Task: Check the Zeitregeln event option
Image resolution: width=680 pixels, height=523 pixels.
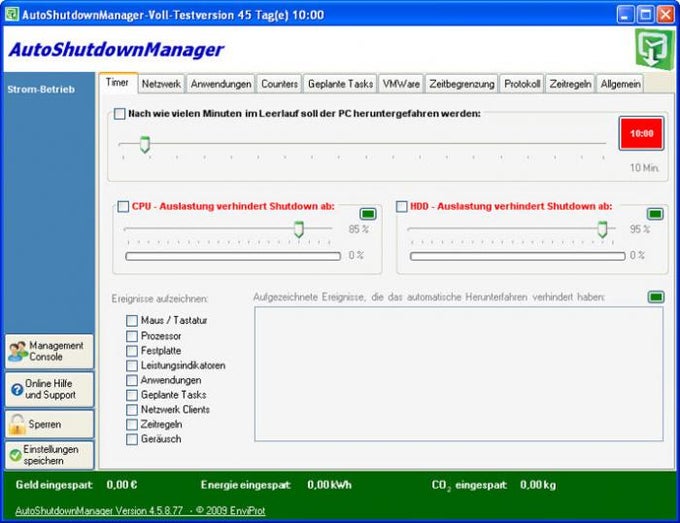Action: (132, 425)
